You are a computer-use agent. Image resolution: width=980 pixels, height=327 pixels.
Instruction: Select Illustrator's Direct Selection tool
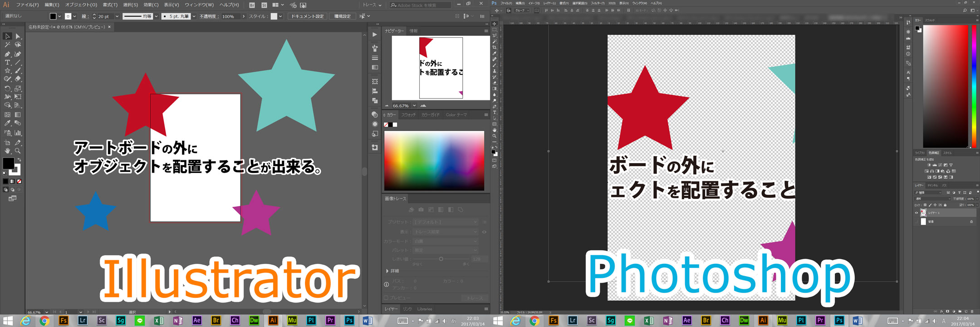point(18,36)
